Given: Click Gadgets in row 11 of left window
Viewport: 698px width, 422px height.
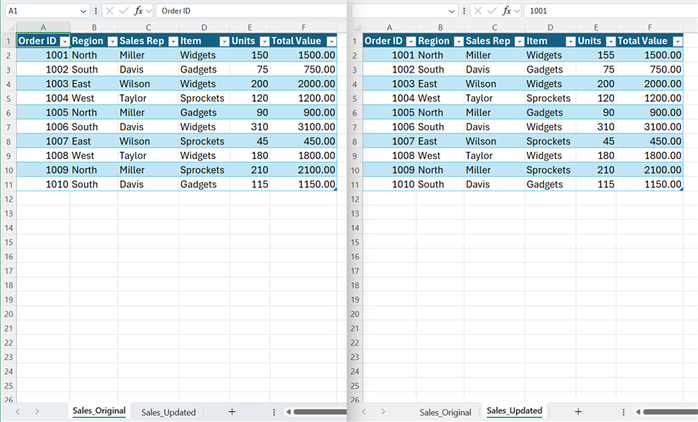Looking at the screenshot, I should point(204,184).
